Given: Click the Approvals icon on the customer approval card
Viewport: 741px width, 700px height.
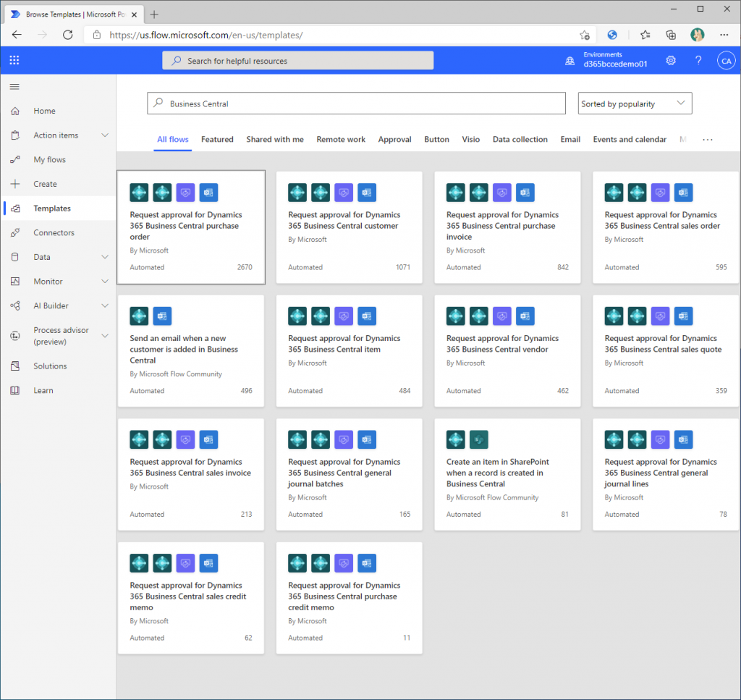Looking at the screenshot, I should (x=344, y=193).
